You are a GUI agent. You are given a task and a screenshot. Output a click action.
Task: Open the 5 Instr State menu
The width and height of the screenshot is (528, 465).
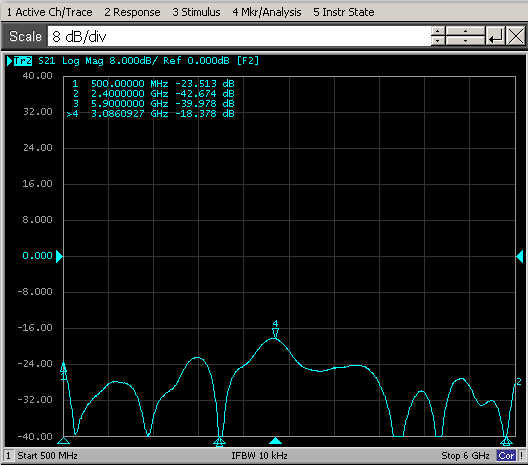(x=343, y=12)
